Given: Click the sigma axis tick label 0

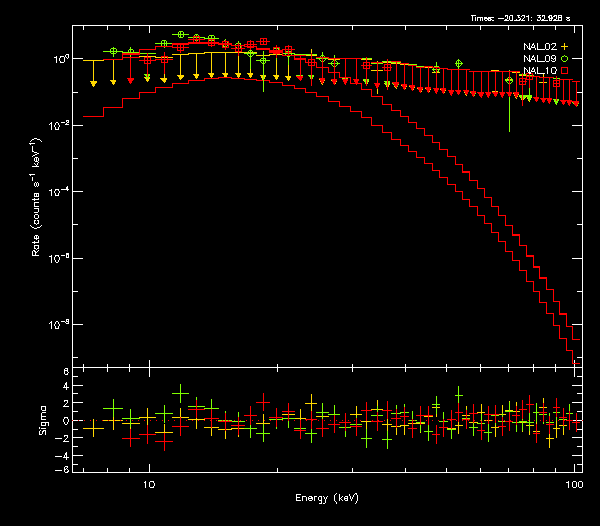Looking at the screenshot, I should (x=66, y=421).
